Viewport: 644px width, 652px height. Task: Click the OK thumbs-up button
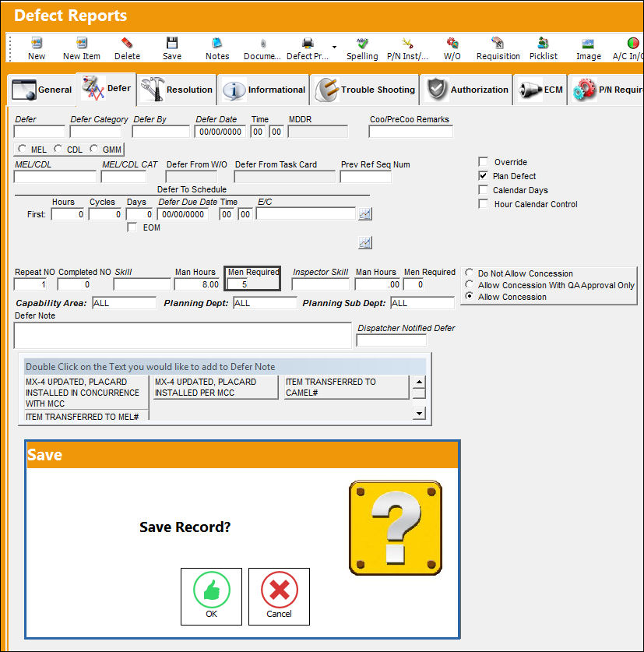click(x=211, y=596)
